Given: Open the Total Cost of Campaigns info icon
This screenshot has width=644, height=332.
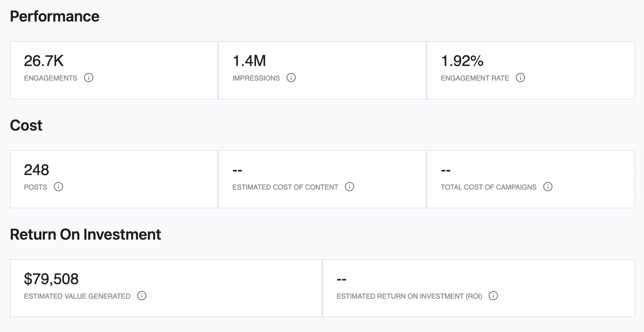Looking at the screenshot, I should pyautogui.click(x=547, y=187).
